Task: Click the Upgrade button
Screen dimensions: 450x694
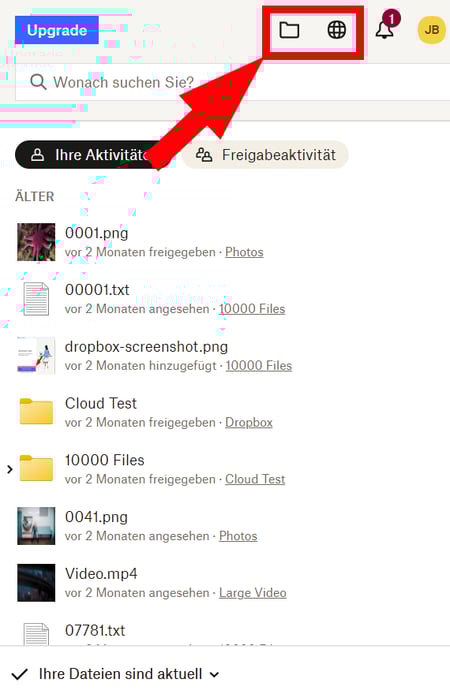Action: (x=57, y=30)
